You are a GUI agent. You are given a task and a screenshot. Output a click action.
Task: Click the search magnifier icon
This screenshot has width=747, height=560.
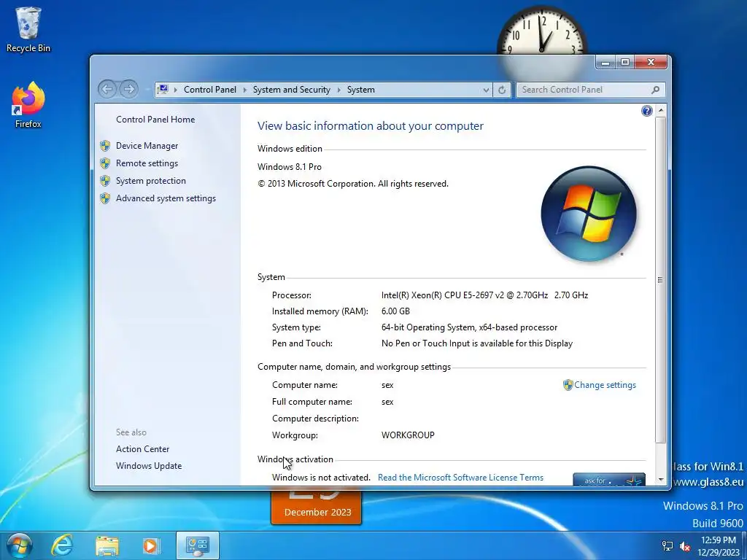click(656, 90)
